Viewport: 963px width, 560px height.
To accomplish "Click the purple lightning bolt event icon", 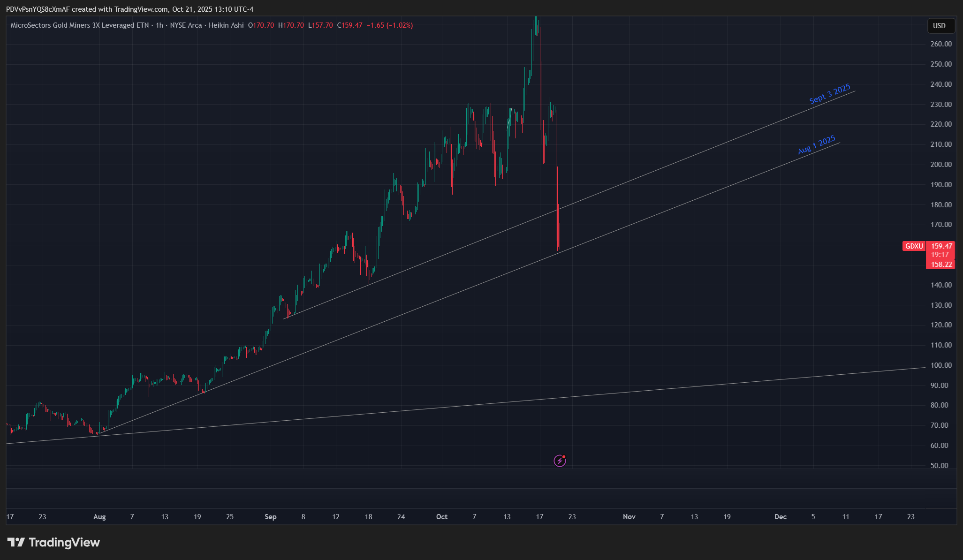I will pyautogui.click(x=560, y=461).
